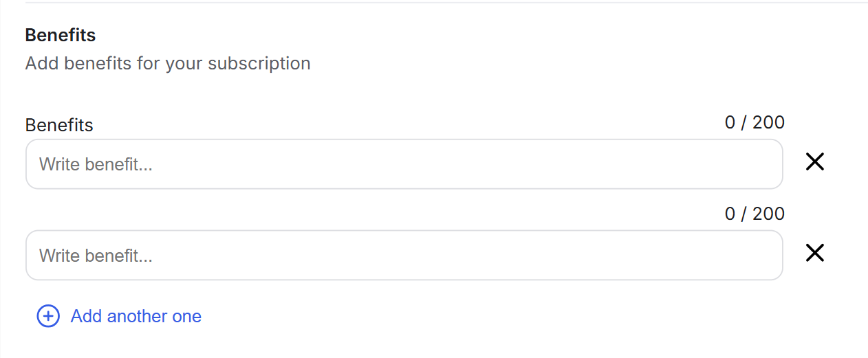Click the Benefits label above the first field
Viewport: 868px width, 358px height.
(59, 125)
